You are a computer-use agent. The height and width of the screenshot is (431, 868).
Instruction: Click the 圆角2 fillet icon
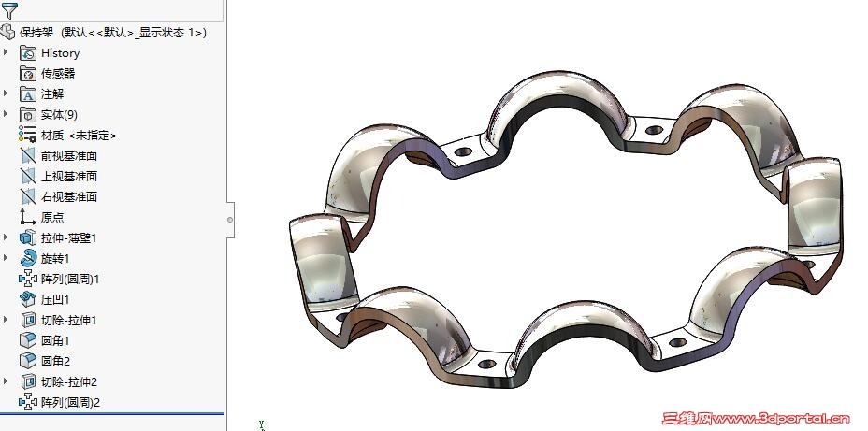(28, 361)
